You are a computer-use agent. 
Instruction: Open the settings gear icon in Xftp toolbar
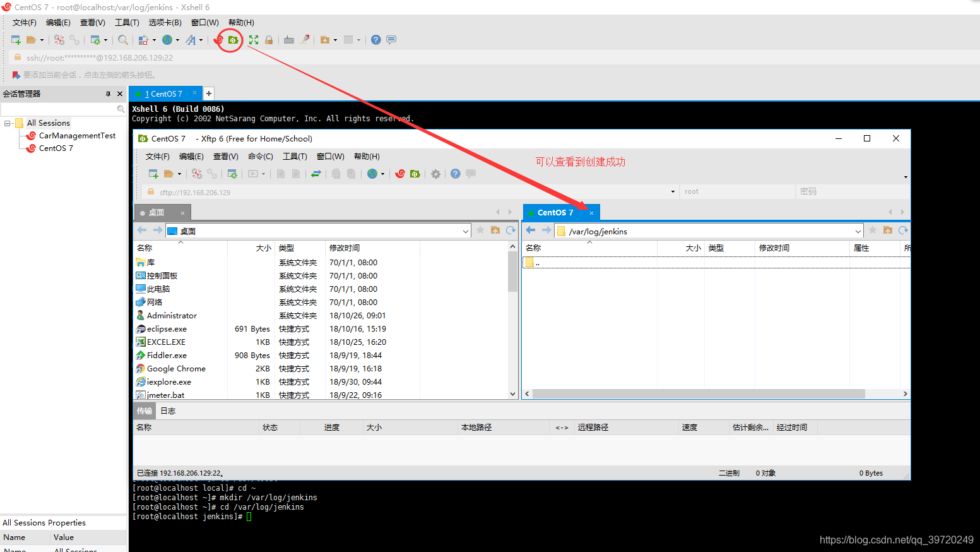coord(435,174)
